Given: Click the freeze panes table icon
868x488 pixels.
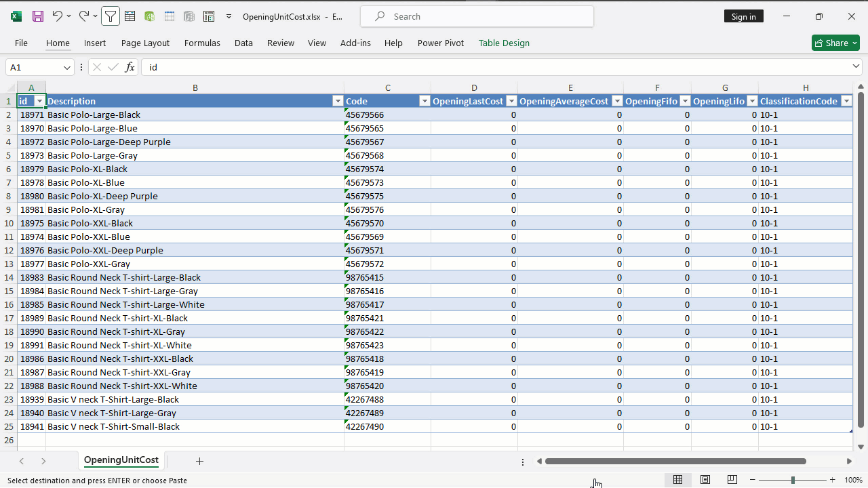Looking at the screenshot, I should coord(130,16).
